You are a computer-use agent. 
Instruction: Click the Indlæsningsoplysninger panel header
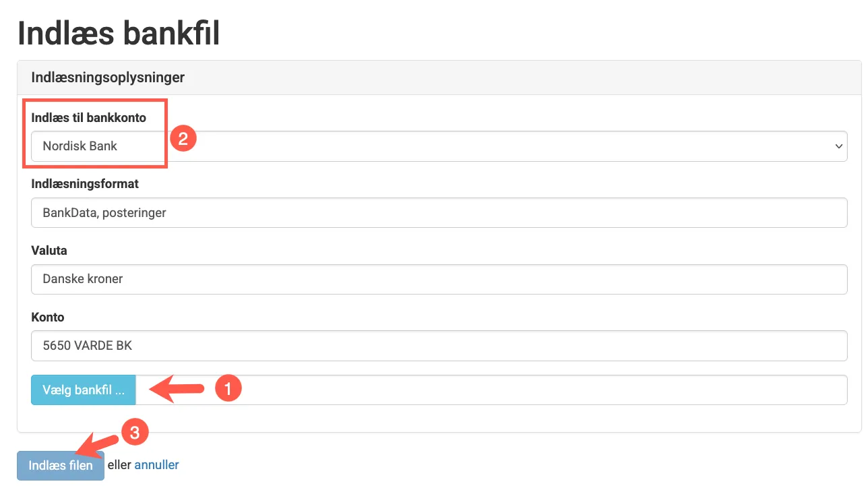tap(108, 78)
